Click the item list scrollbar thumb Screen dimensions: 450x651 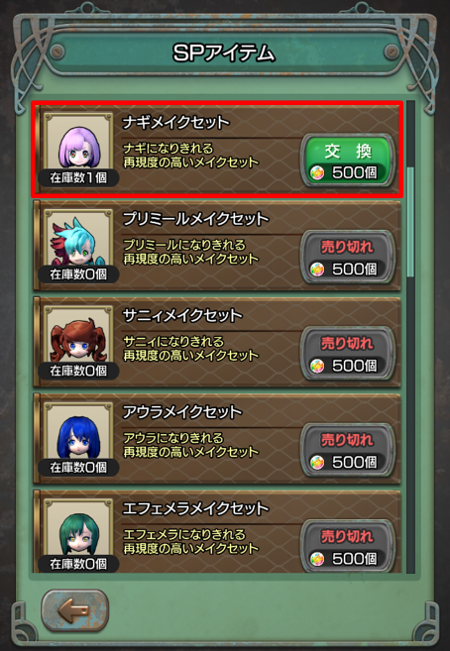[x=411, y=222]
